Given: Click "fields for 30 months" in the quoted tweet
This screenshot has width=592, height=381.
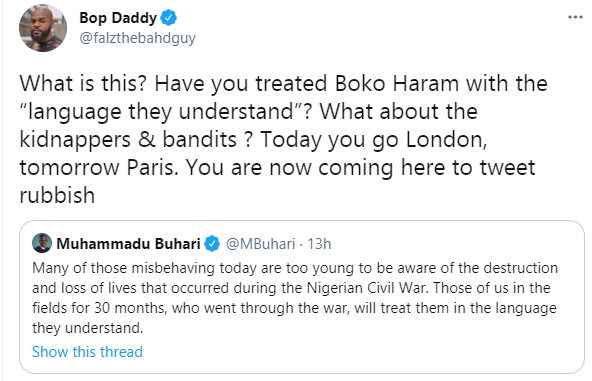Looking at the screenshot, I should coord(99,308).
